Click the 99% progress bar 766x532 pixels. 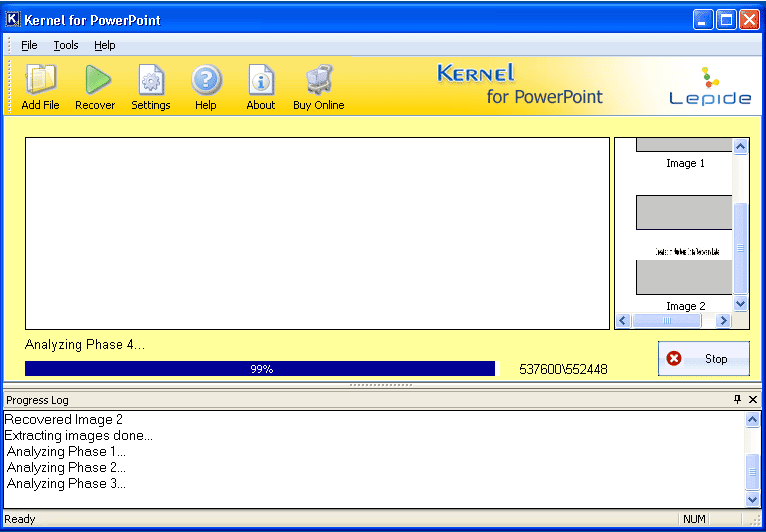click(262, 369)
